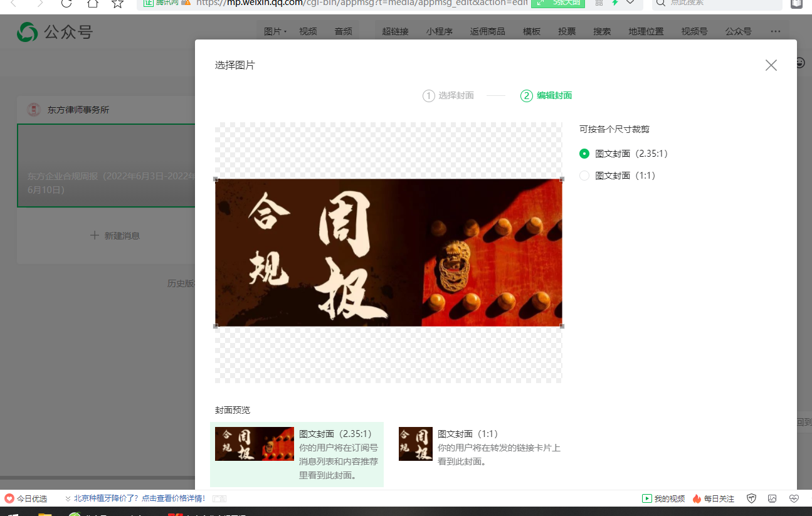The height and width of the screenshot is (516, 812).
Task: Expand the dropdown chevron beside lightning icon
Action: point(631,3)
